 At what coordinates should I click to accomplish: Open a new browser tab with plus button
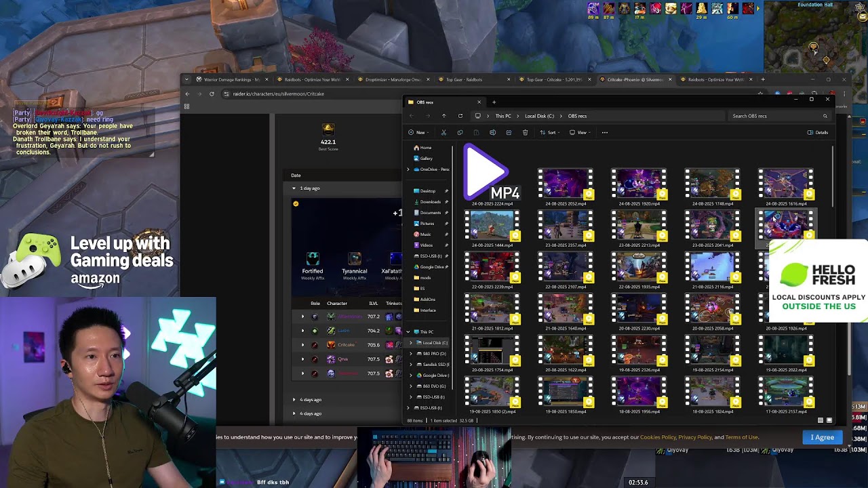click(762, 79)
